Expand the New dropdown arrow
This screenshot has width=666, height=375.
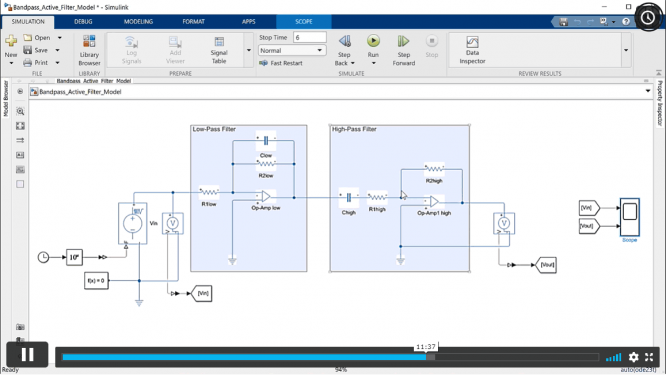pos(11,63)
